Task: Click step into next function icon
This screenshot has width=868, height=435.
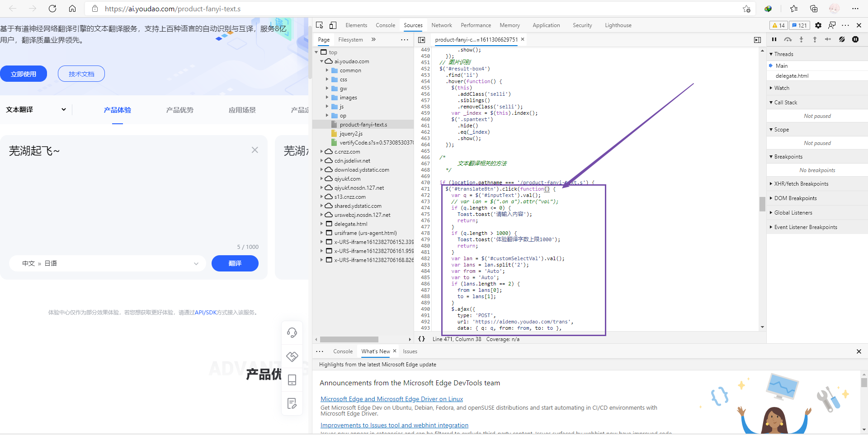Action: pos(801,39)
